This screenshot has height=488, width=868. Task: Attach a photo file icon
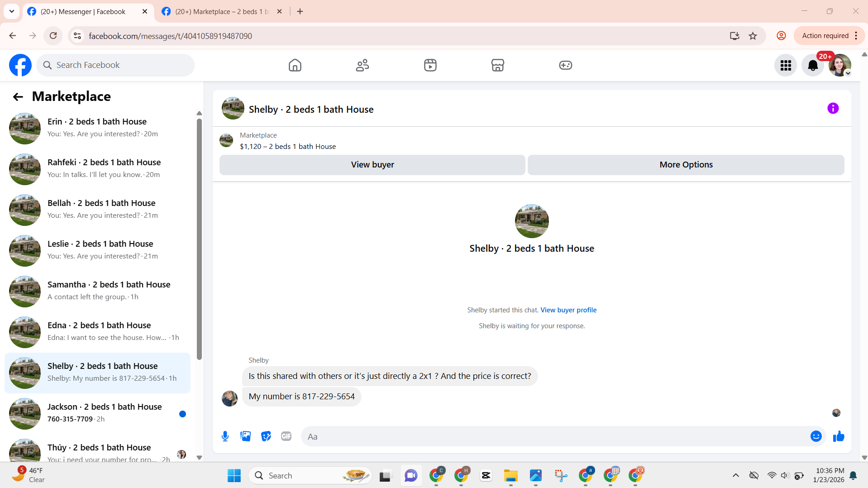click(x=245, y=436)
